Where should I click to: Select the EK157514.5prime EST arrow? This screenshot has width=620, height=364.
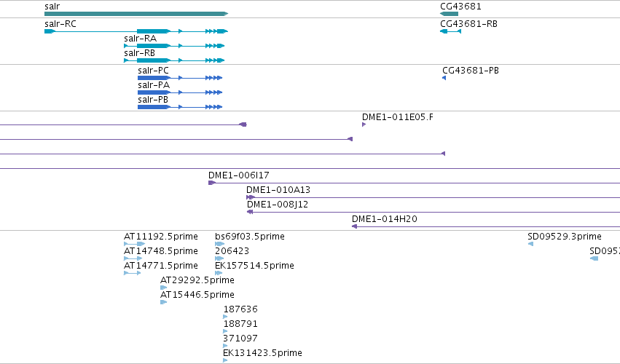tap(219, 273)
